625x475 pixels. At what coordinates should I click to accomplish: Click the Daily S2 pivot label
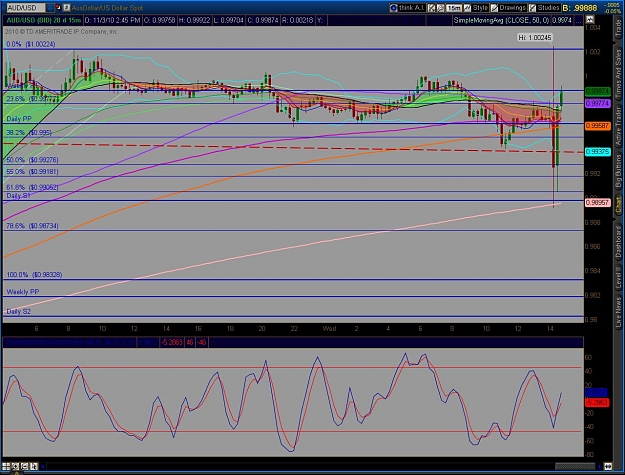pyautogui.click(x=18, y=312)
